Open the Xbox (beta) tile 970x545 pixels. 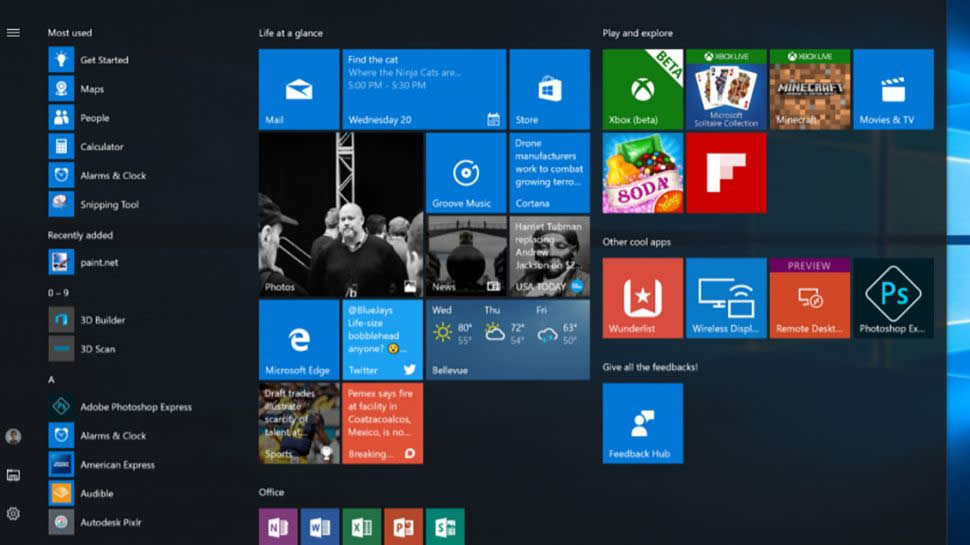[x=642, y=89]
